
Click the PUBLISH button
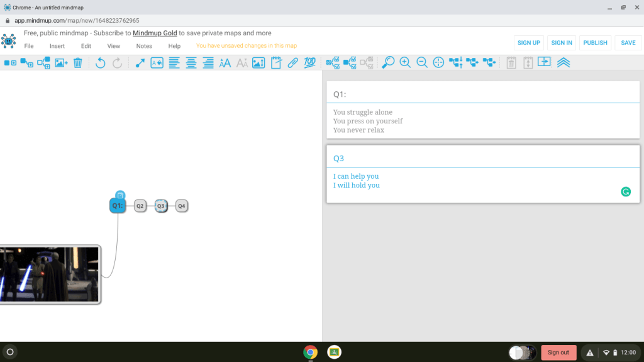595,43
